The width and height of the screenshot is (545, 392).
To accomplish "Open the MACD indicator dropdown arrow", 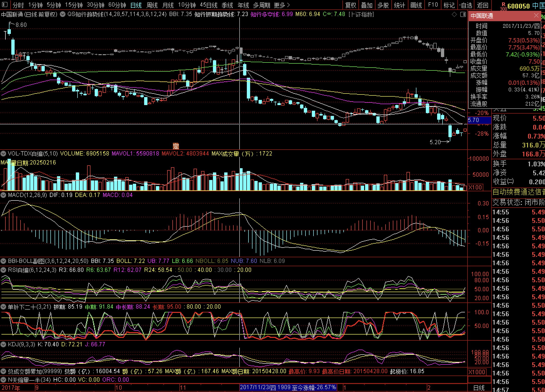I will click(3, 195).
